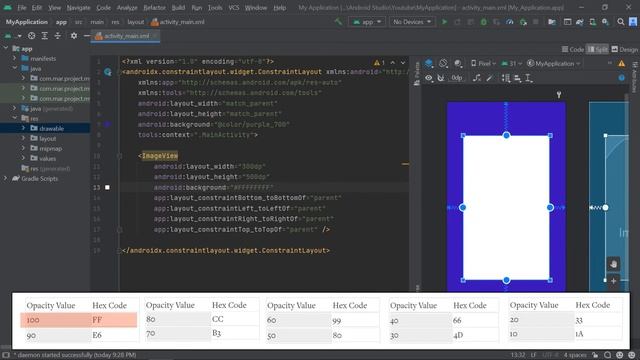The height and width of the screenshot is (360, 640).
Task: Click the res breadcrumb
Action: 116,22
